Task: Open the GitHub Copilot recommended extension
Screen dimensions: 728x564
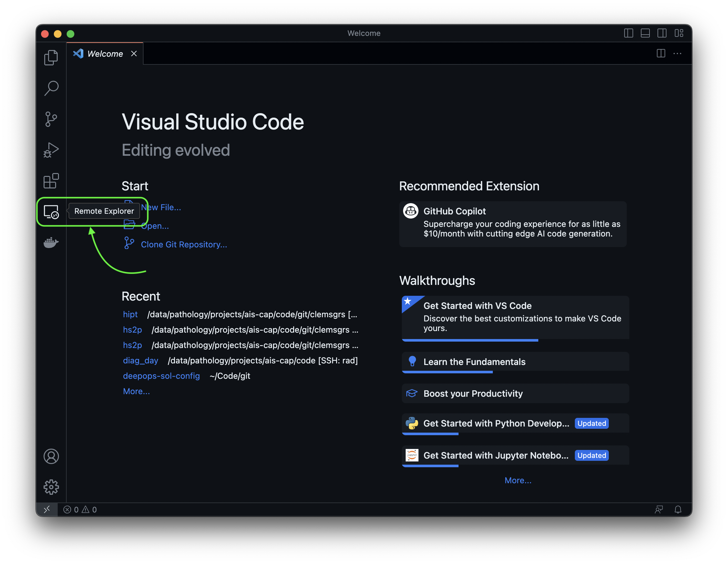Action: point(513,224)
